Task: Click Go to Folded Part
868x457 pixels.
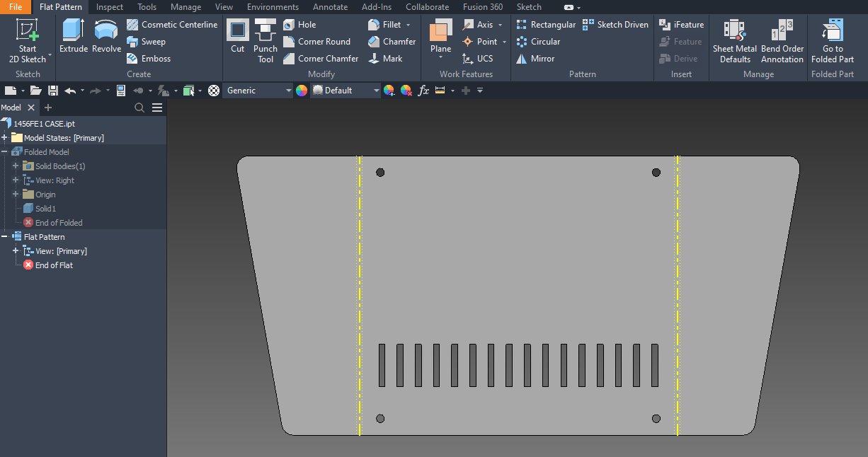Action: click(832, 41)
